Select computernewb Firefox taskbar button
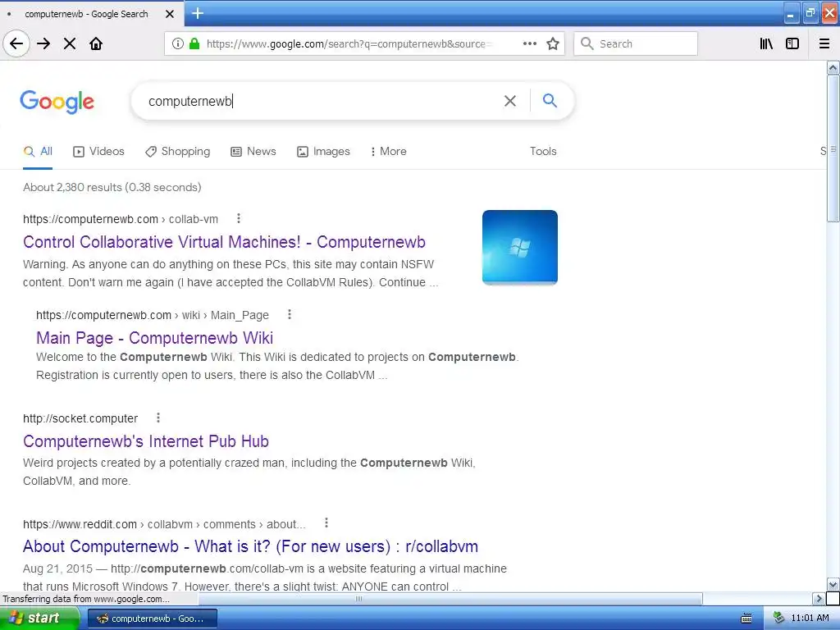The image size is (840, 630). pos(153,619)
